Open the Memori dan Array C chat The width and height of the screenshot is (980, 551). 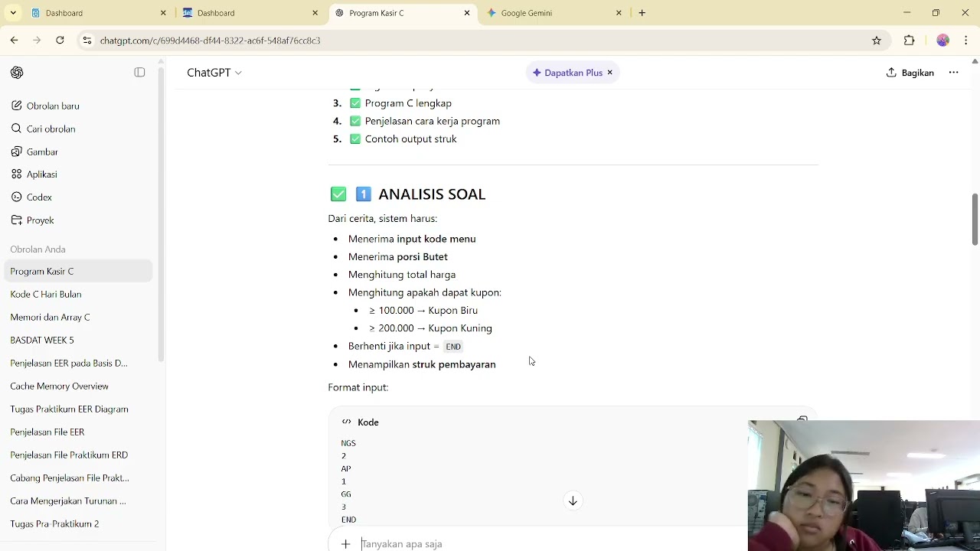[79, 317]
